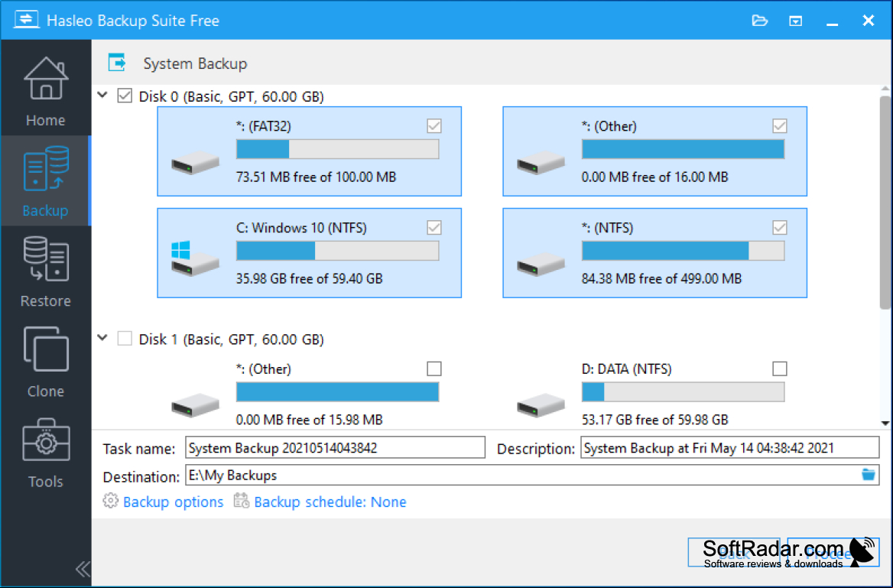
Task: Click the '35.98 GB free of 59.40 GB' text
Action: pos(309,278)
